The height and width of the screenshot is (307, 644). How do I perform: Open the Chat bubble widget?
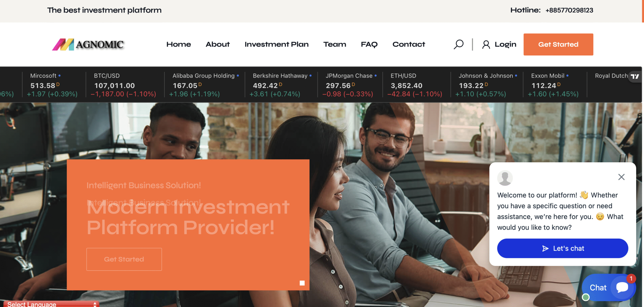click(x=609, y=287)
